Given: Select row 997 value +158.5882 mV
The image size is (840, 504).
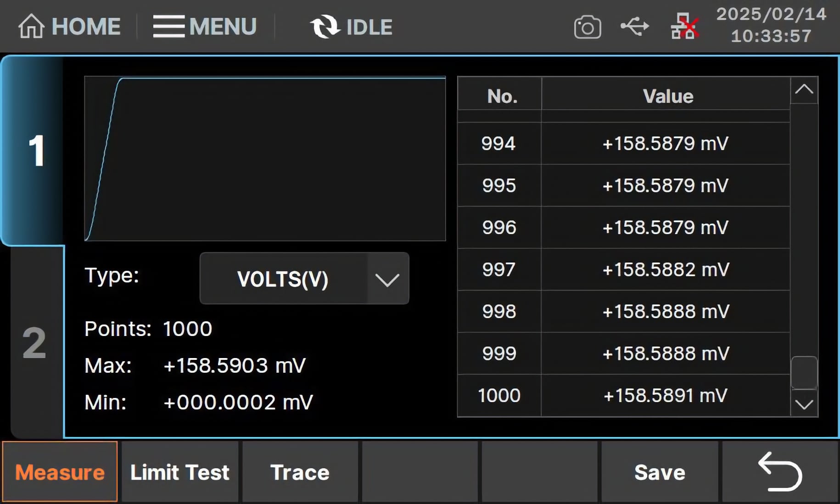Looking at the screenshot, I should pyautogui.click(x=666, y=269).
